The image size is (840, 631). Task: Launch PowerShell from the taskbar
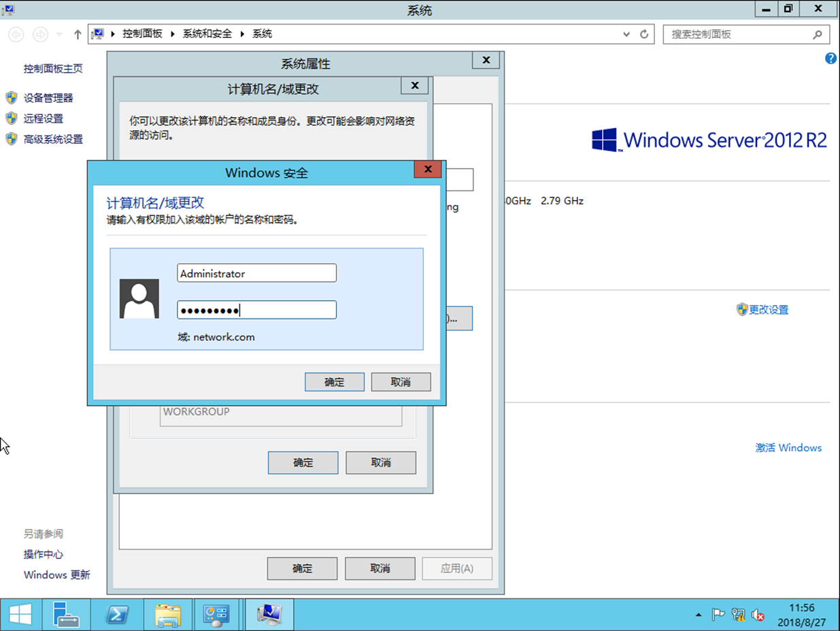coord(116,615)
